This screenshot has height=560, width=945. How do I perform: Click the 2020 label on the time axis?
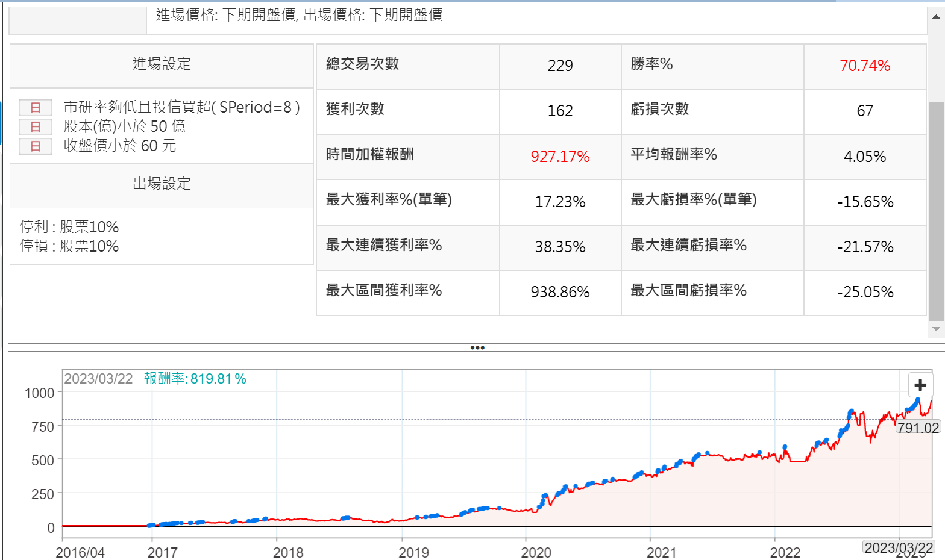(536, 552)
